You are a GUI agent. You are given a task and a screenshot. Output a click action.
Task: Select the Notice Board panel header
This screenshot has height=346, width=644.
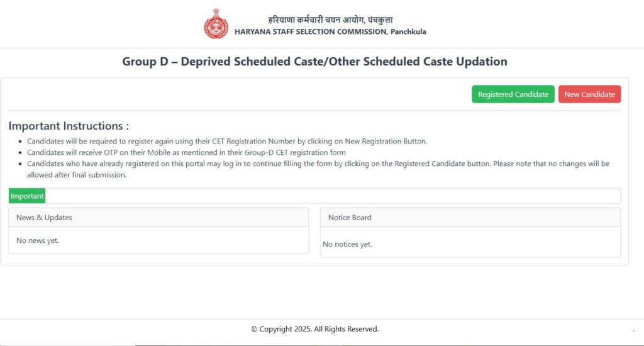[470, 218]
